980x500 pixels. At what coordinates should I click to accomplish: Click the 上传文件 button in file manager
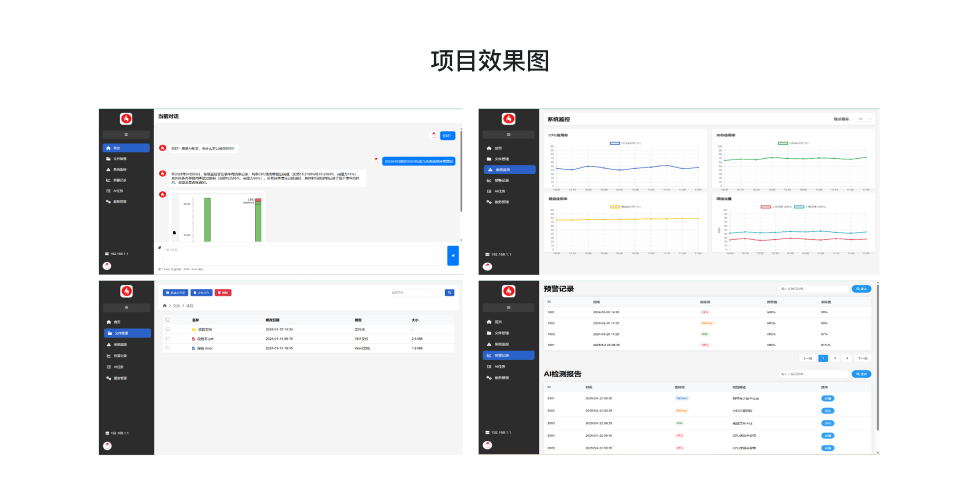[x=201, y=292]
